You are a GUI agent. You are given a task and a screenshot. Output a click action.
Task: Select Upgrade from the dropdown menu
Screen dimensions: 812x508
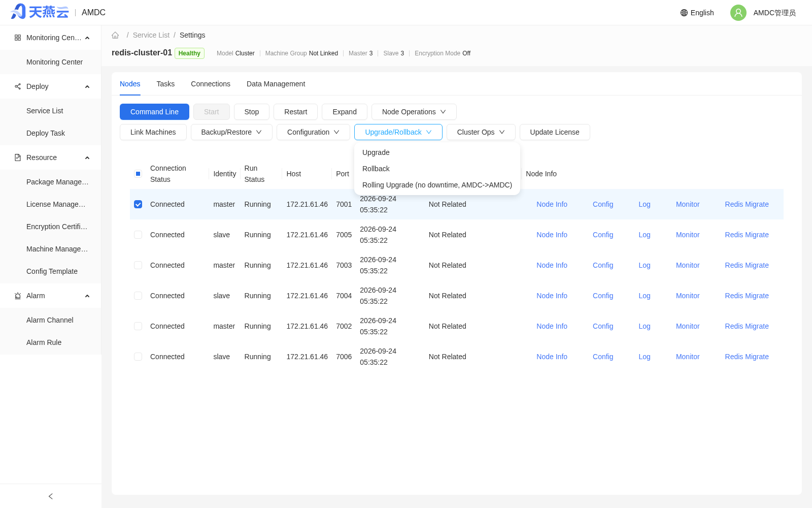click(x=437, y=152)
